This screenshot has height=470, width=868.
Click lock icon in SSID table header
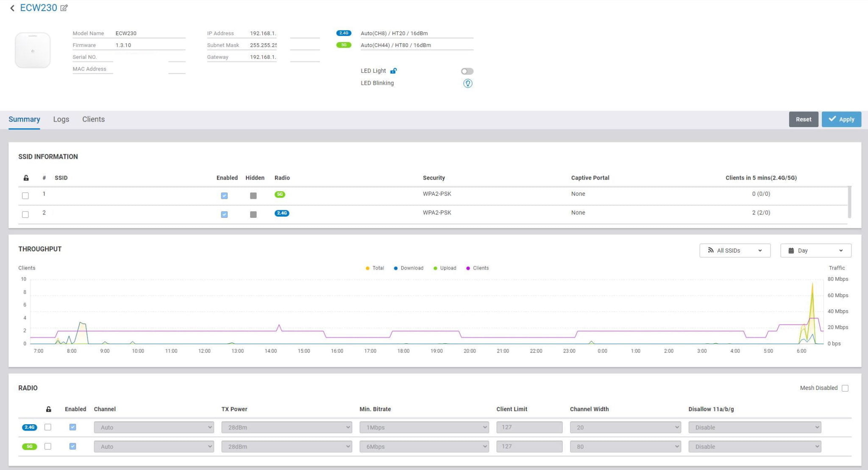coord(26,178)
